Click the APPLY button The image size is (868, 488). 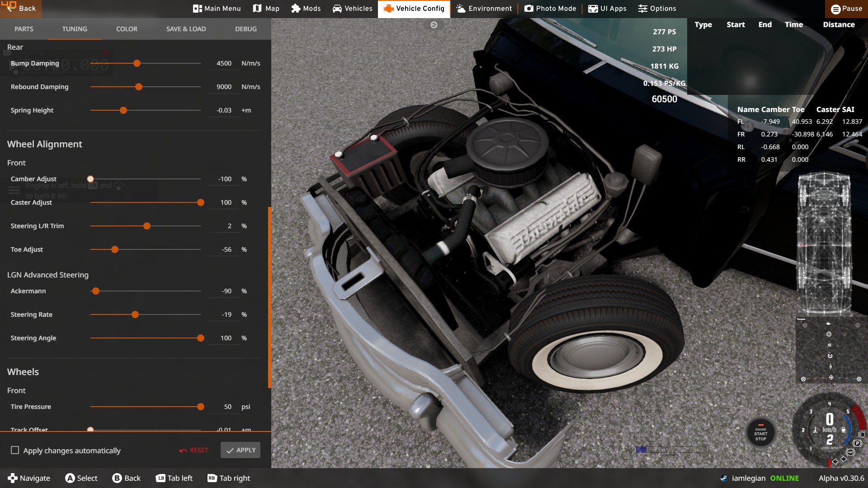pos(241,450)
